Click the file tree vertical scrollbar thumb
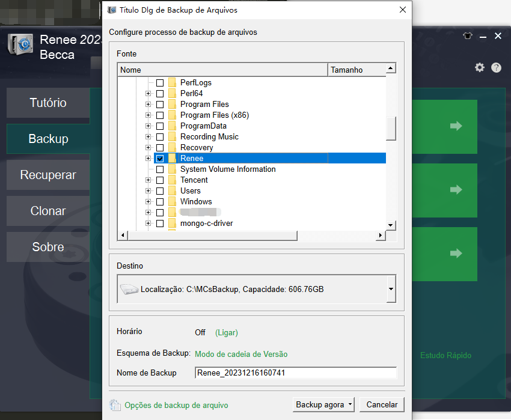The width and height of the screenshot is (511, 420). click(391, 127)
